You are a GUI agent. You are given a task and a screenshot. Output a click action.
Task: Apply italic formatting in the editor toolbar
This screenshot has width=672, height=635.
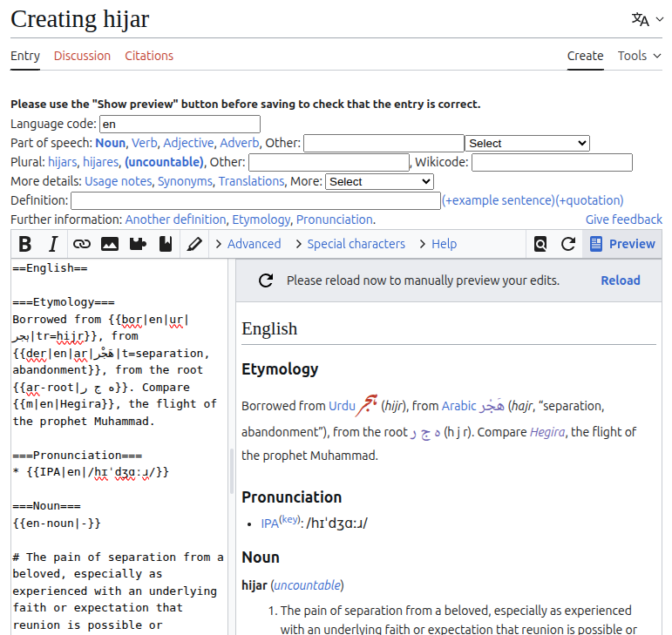(x=53, y=244)
